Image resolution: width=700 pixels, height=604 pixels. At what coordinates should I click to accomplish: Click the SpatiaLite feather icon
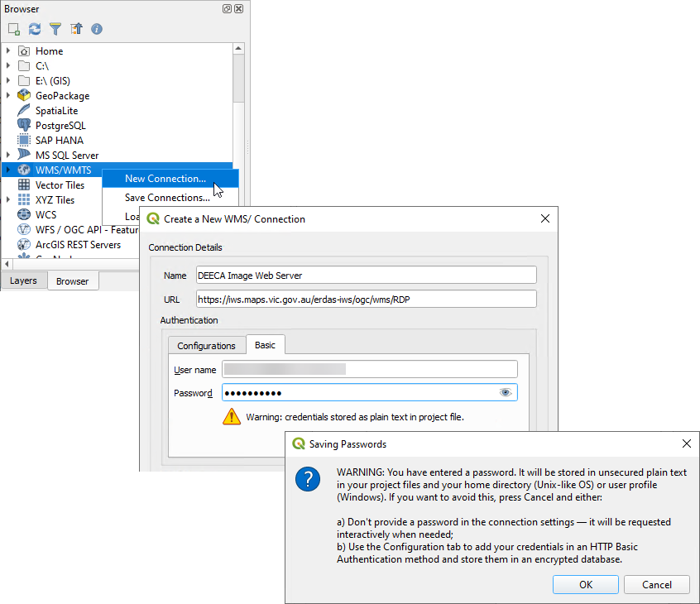pos(24,111)
